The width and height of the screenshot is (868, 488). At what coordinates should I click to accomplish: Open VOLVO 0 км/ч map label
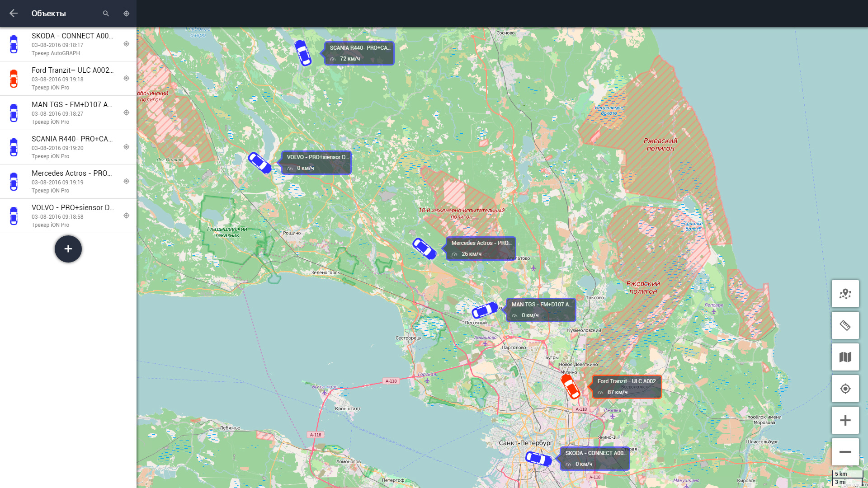[x=316, y=163]
